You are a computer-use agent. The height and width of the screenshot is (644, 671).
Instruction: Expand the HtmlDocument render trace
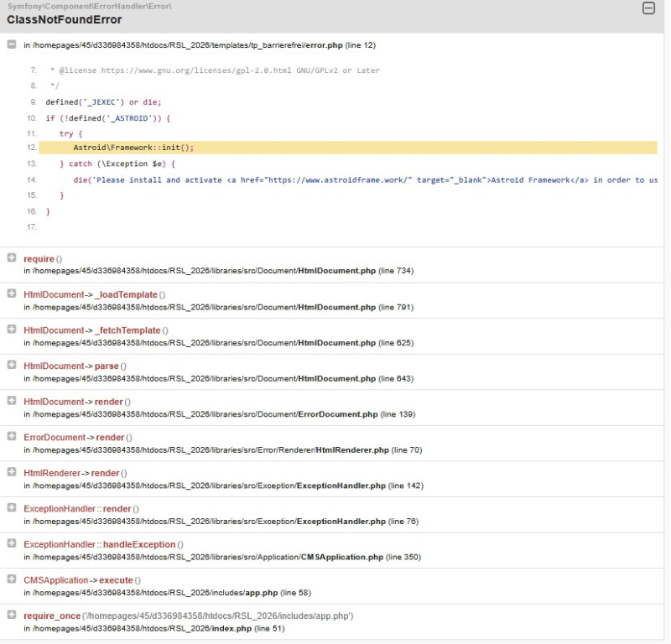(x=12, y=401)
